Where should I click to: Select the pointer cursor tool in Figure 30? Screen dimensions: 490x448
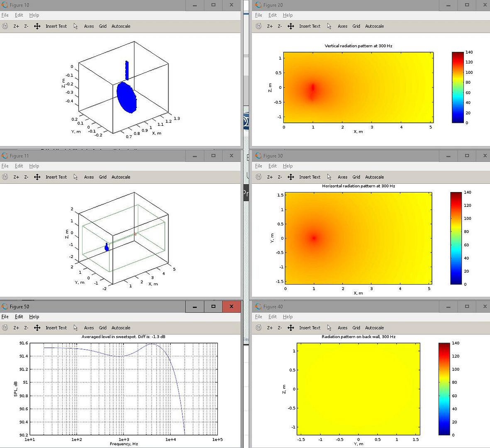coord(329,177)
